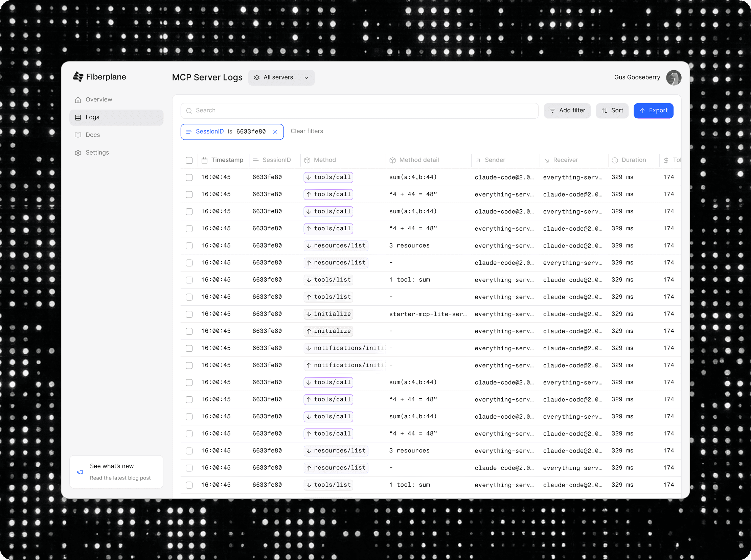Click the Fiberplane logo icon
The width and height of the screenshot is (751, 560).
[x=78, y=77]
